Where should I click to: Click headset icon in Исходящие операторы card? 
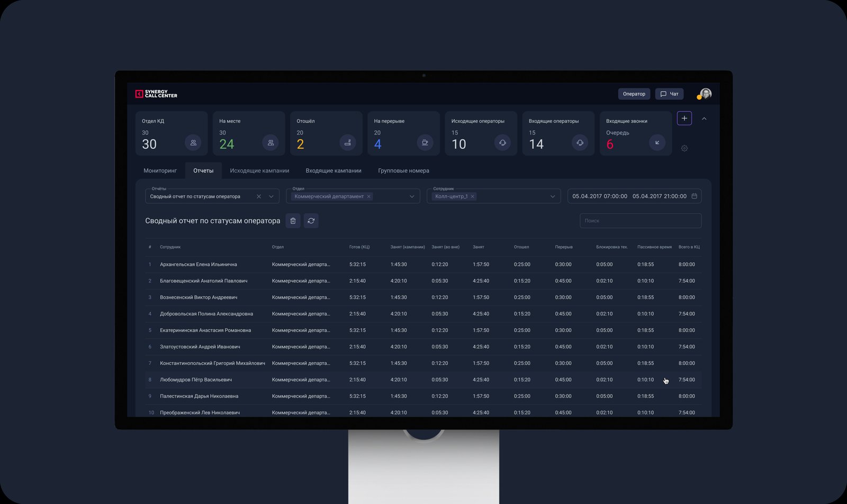502,142
